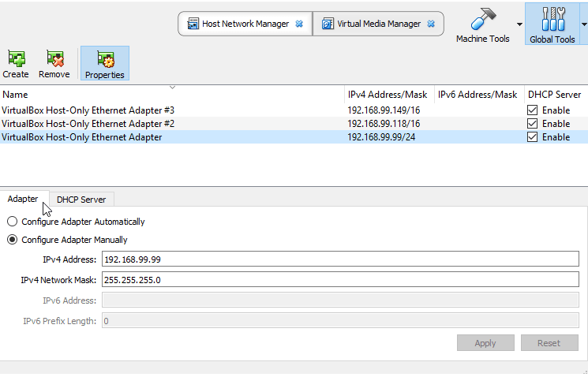Sort by the Name column header

click(x=172, y=95)
